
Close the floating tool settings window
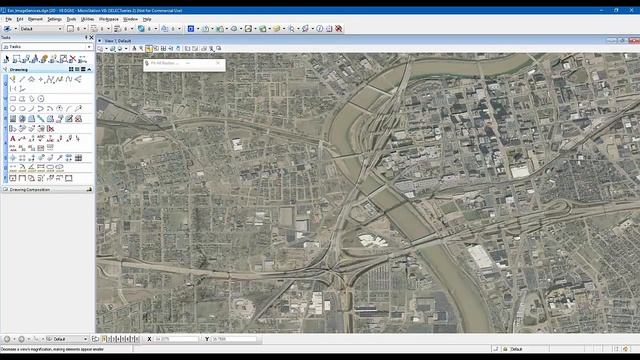(x=218, y=63)
